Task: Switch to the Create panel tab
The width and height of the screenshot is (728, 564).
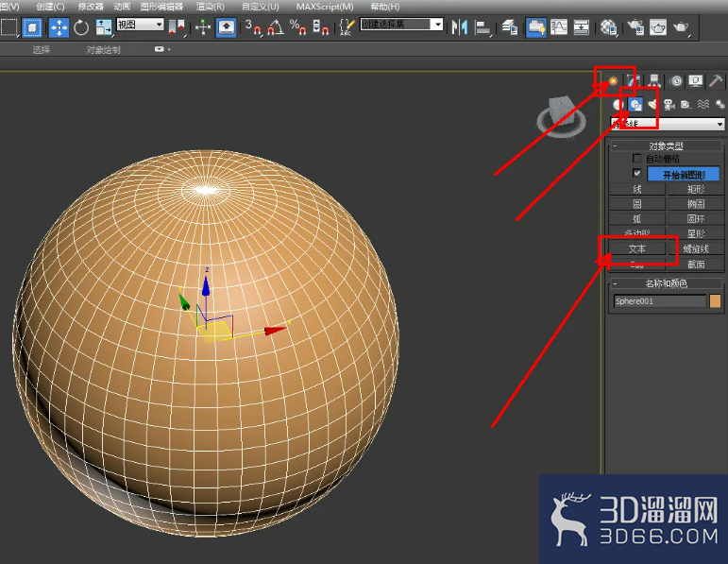Action: coord(614,81)
